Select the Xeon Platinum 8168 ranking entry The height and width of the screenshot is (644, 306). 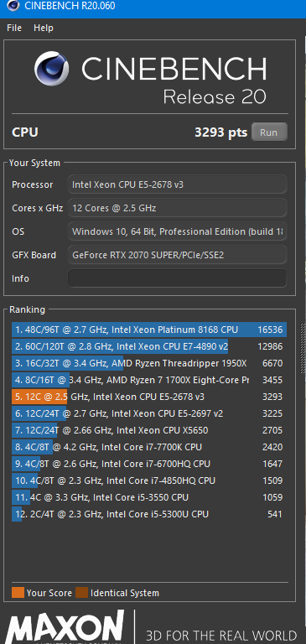(x=148, y=330)
